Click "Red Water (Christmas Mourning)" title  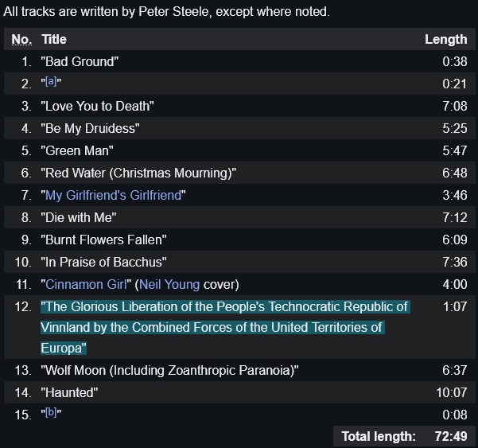point(138,173)
